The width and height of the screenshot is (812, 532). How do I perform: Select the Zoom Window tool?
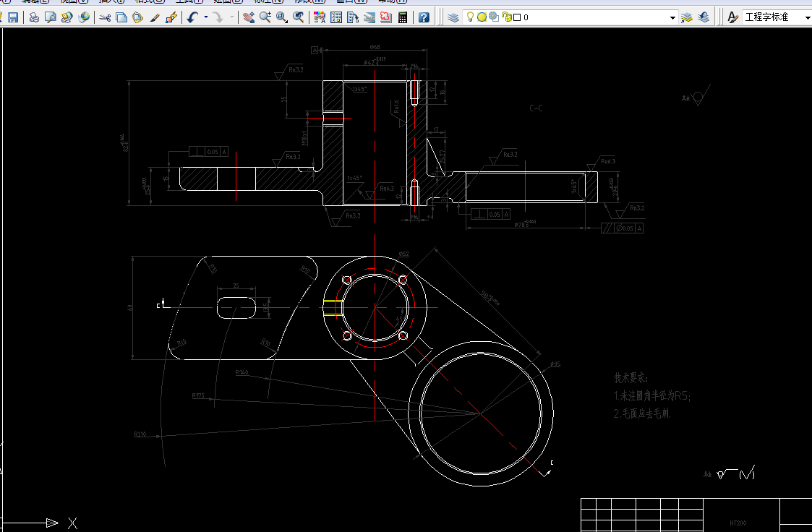pyautogui.click(x=282, y=17)
